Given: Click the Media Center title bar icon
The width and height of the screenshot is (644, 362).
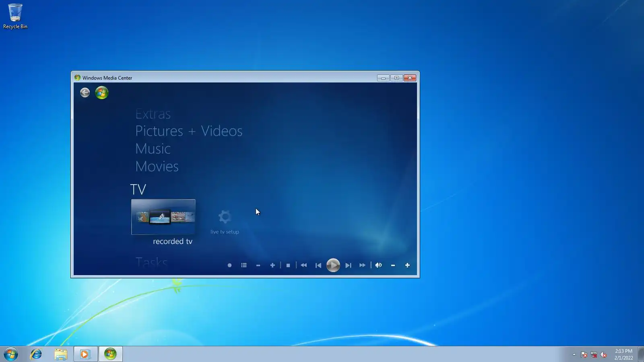Looking at the screenshot, I should [x=77, y=78].
